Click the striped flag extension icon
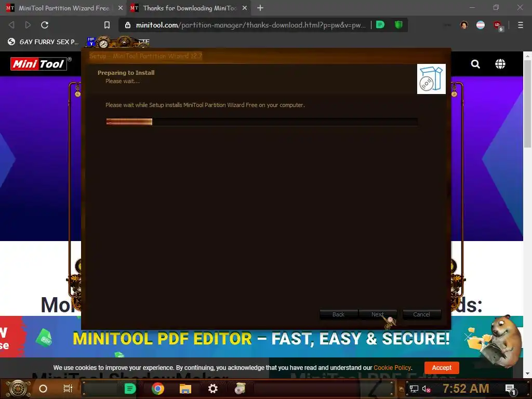This screenshot has height=399, width=532. coord(481,25)
